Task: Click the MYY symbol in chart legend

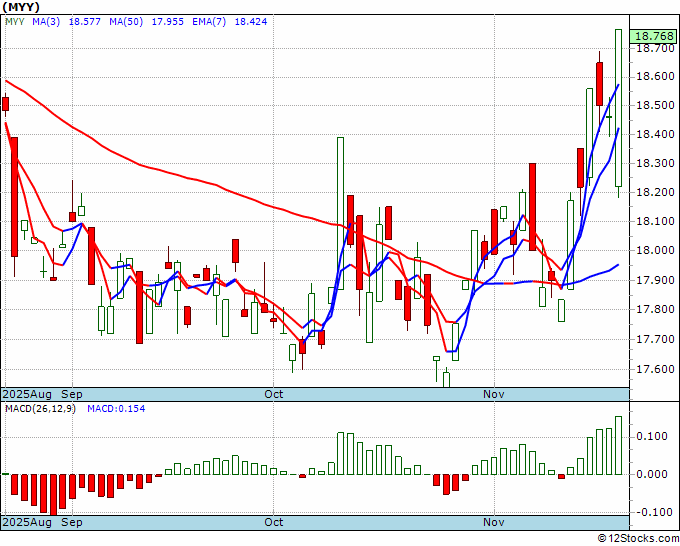Action: tap(15, 22)
